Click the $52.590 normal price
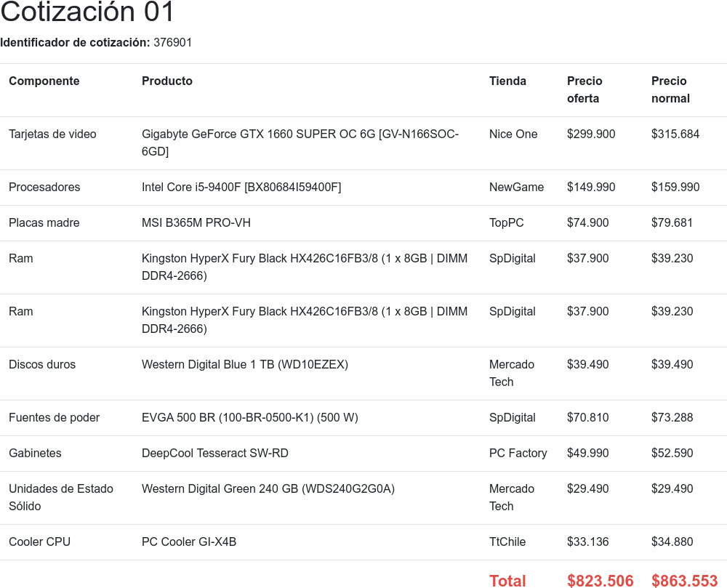This screenshot has height=588, width=727. click(x=672, y=453)
